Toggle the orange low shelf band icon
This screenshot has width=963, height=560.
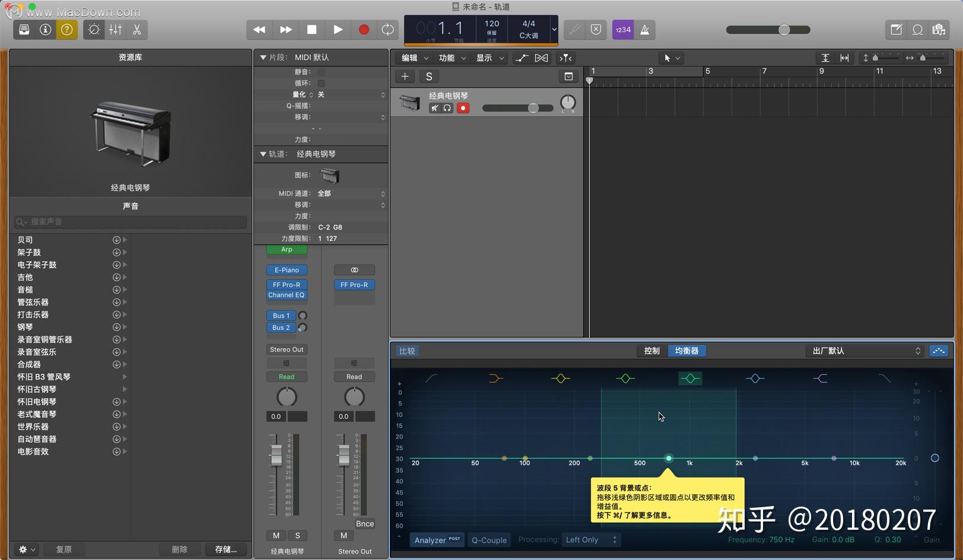point(495,378)
